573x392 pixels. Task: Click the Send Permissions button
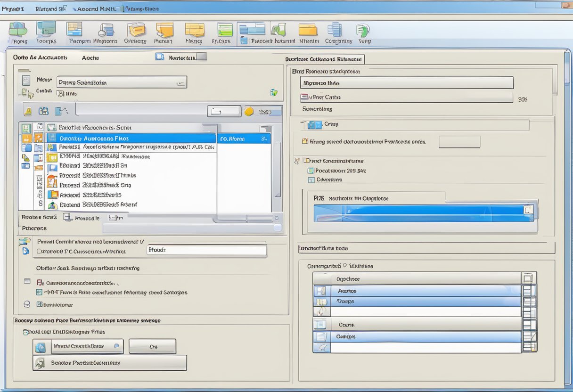point(108,363)
